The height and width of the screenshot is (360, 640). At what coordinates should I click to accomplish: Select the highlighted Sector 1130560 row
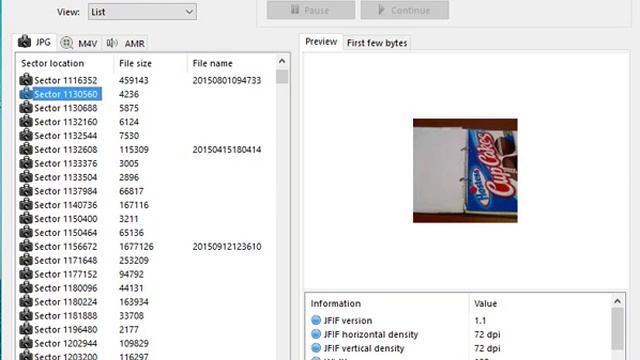[x=60, y=94]
